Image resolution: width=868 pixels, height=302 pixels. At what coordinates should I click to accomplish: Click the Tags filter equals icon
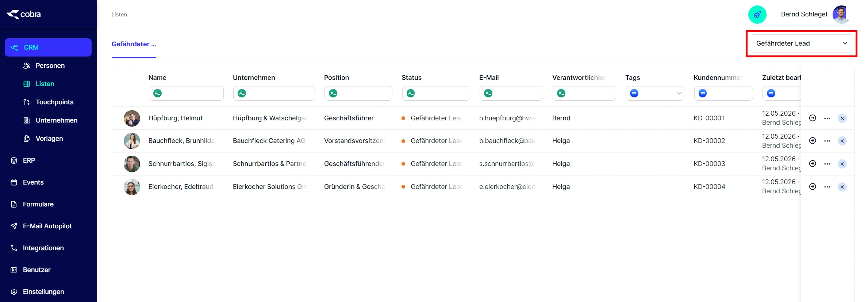click(x=634, y=93)
